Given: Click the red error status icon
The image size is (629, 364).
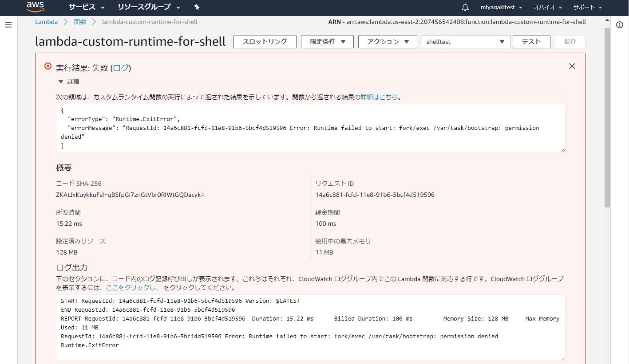Looking at the screenshot, I should click(x=48, y=66).
